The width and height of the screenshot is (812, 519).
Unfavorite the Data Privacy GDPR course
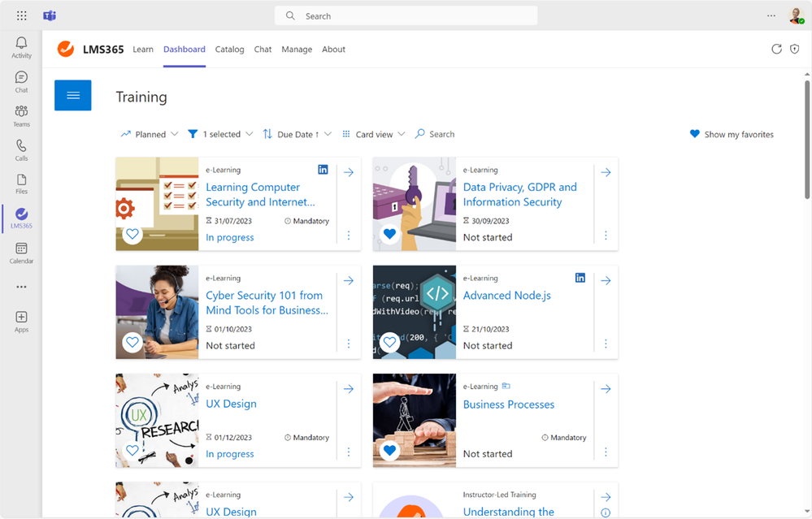coord(389,234)
